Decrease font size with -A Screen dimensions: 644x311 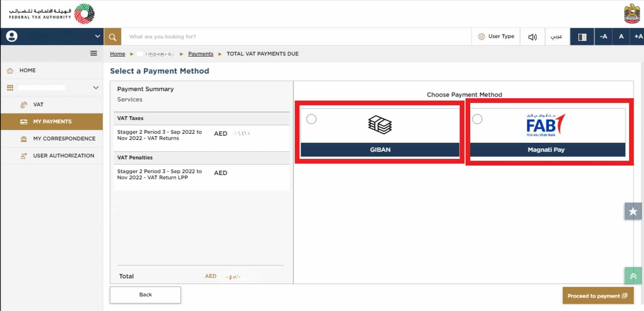pos(603,36)
